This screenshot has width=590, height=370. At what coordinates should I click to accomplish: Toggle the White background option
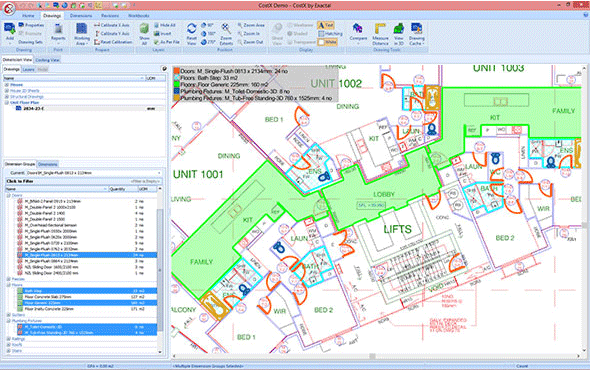(327, 42)
